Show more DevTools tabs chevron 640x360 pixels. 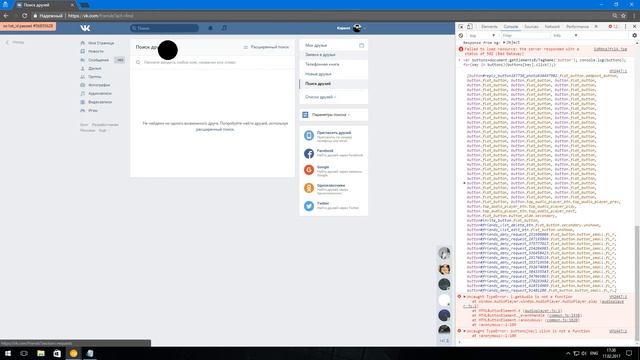pyautogui.click(x=596, y=27)
